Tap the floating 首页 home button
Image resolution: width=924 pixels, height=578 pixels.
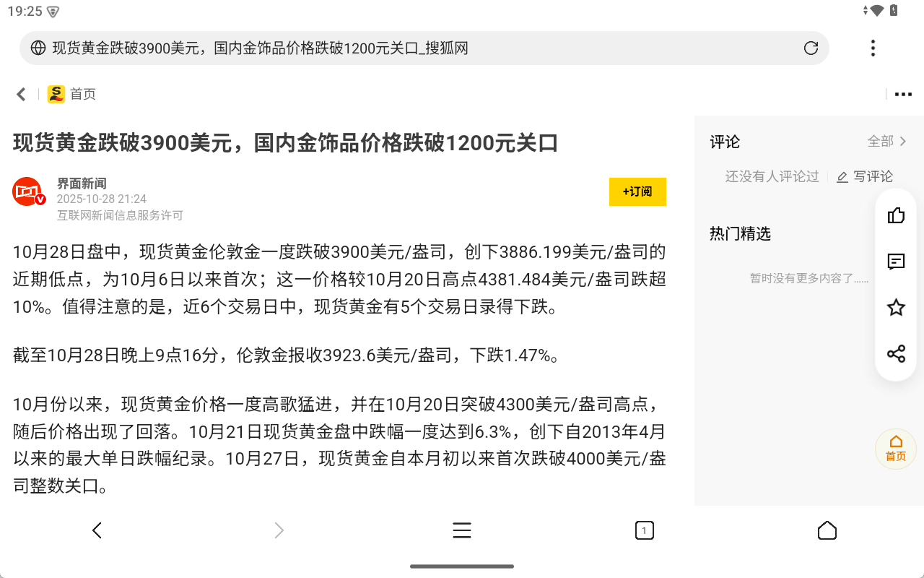click(895, 449)
